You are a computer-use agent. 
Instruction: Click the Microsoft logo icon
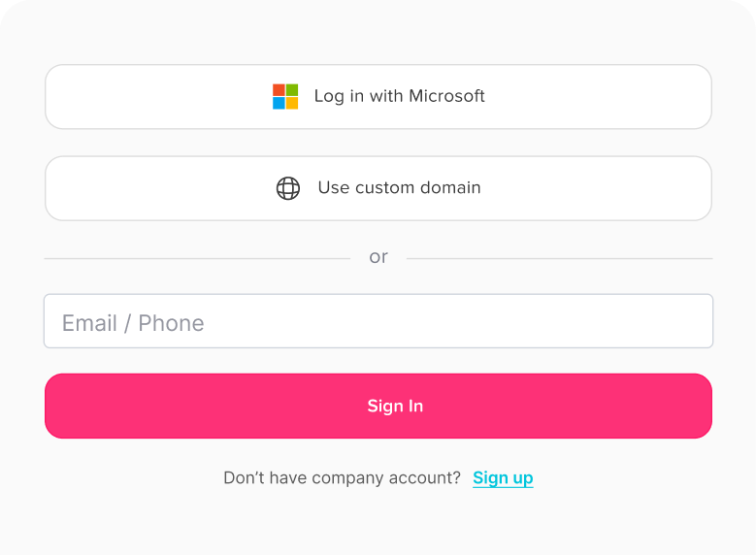(x=285, y=96)
